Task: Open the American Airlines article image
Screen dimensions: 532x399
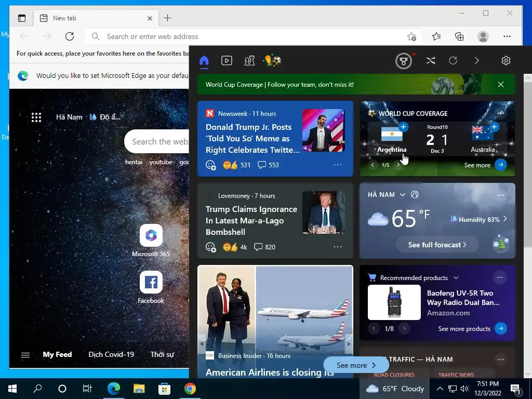Action: 275,308
